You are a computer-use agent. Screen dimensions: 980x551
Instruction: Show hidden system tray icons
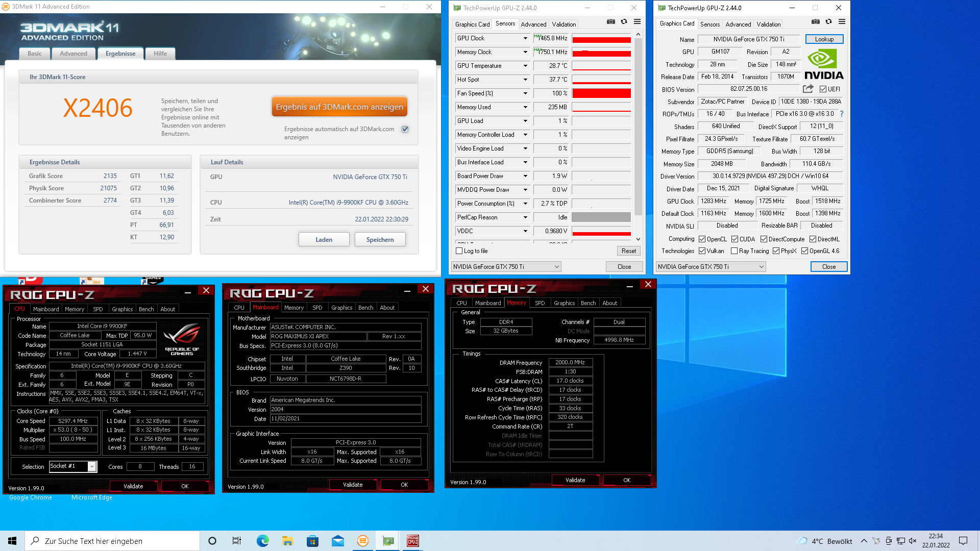864,541
